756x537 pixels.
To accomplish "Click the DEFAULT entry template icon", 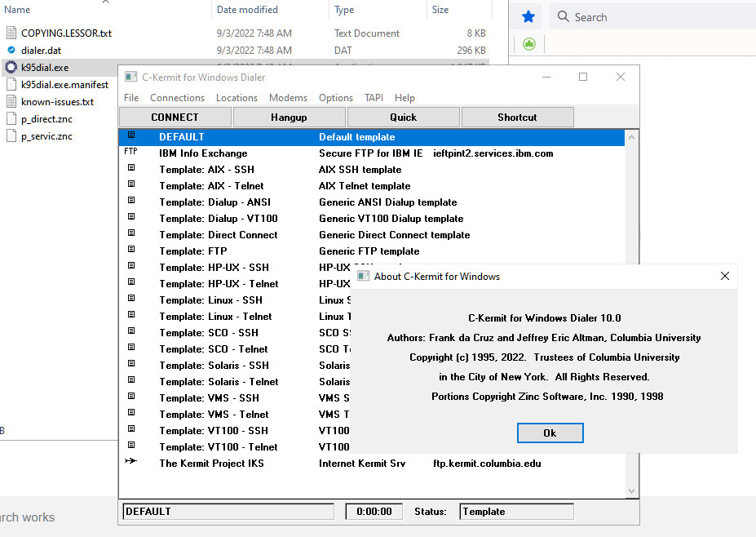I will 131,135.
